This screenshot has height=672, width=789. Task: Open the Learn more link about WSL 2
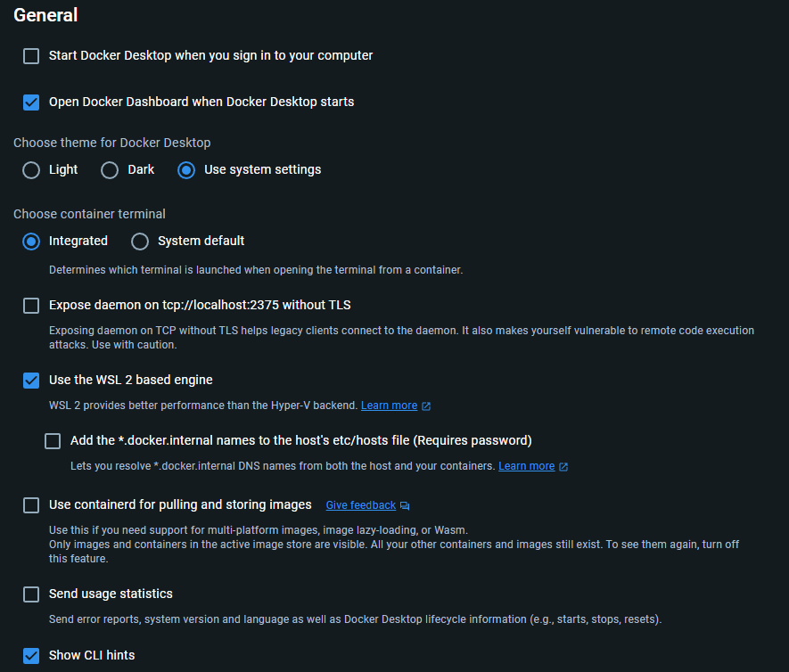click(x=389, y=406)
